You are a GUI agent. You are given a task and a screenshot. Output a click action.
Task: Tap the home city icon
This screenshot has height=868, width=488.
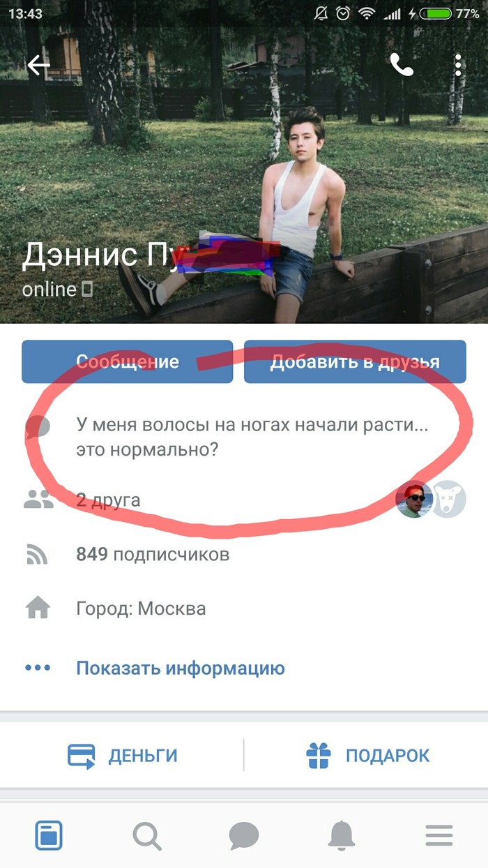pos(38,609)
